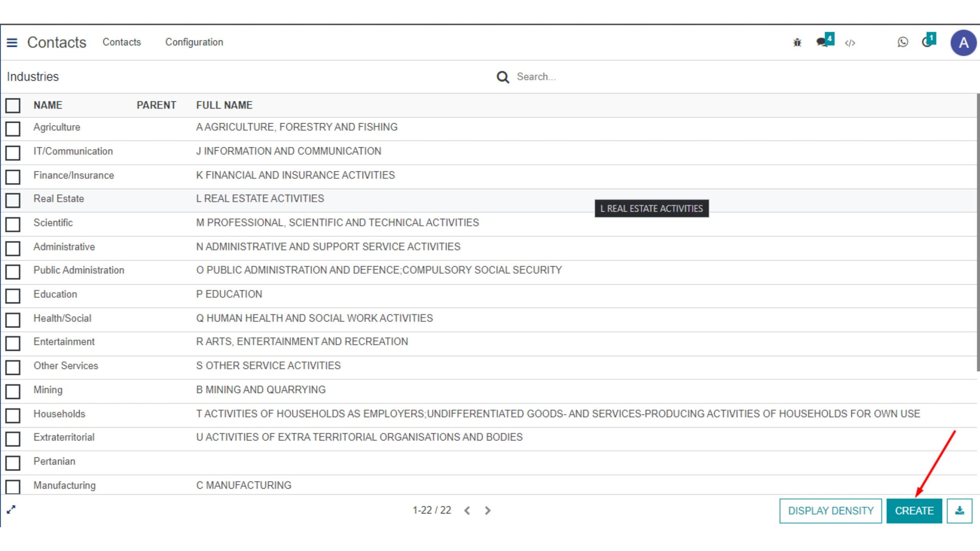The height and width of the screenshot is (551, 980).
Task: Check the Extraterritorial row checkbox
Action: 13,439
